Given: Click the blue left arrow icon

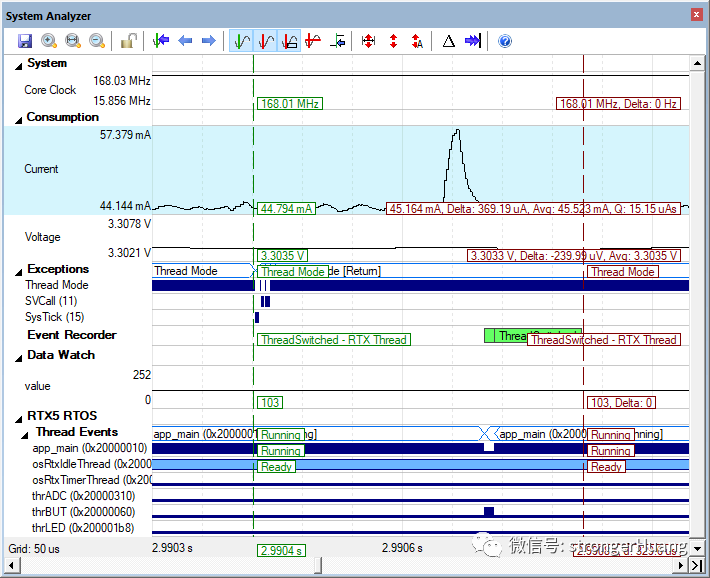Looking at the screenshot, I should click(x=185, y=41).
